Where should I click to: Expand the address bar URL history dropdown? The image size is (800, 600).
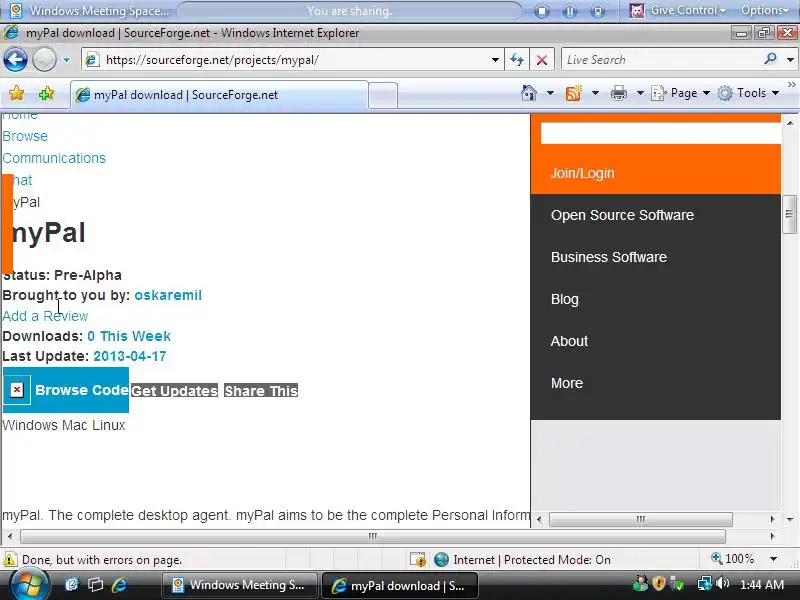(x=495, y=60)
